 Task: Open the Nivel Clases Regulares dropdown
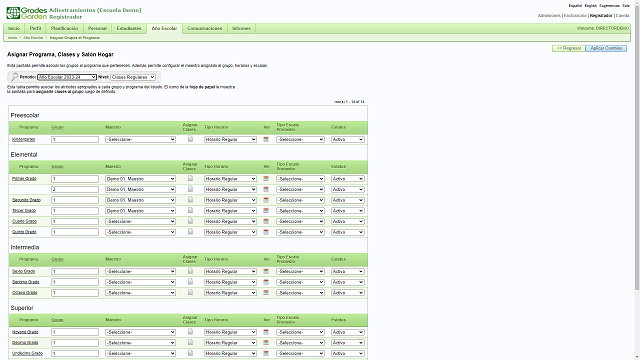[133, 77]
